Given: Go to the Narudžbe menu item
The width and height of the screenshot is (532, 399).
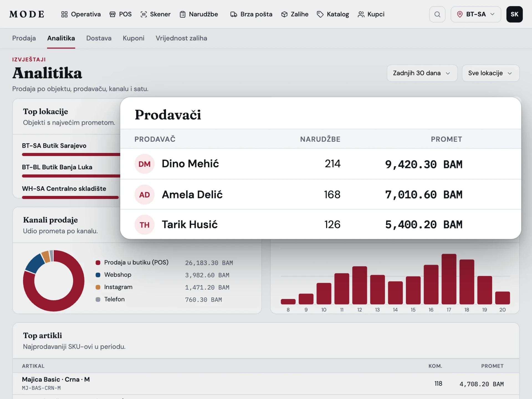Looking at the screenshot, I should click(199, 14).
